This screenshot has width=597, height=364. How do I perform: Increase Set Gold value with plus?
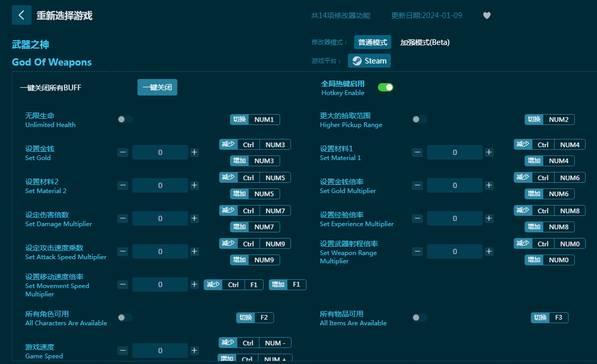194,152
